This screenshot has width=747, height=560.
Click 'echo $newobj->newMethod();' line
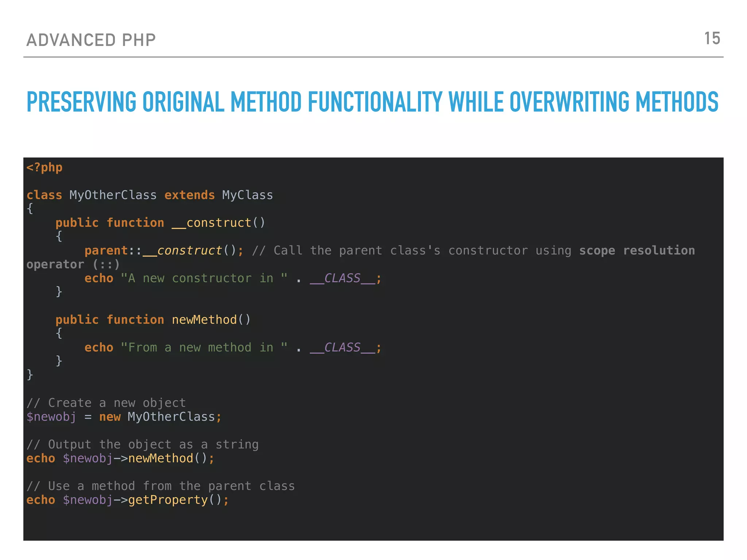point(120,458)
